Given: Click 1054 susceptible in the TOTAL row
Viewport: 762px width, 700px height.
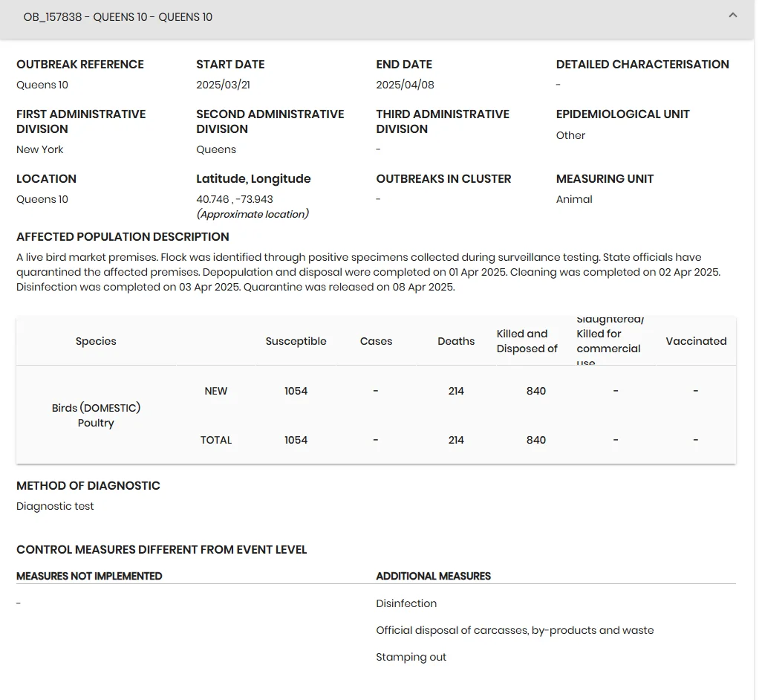Looking at the screenshot, I should 296,440.
